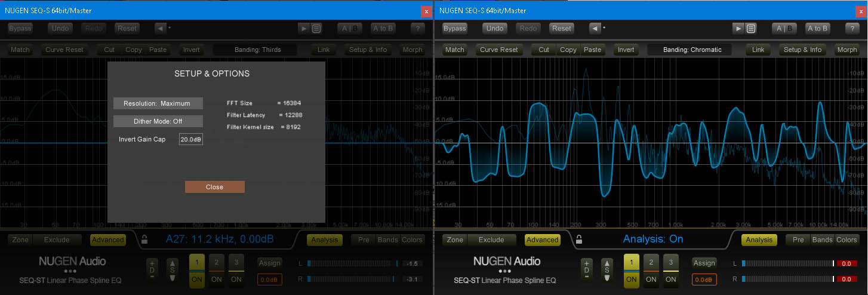Click A27: 11.2 kHz readout in left window
The width and height of the screenshot is (868, 295).
[219, 239]
